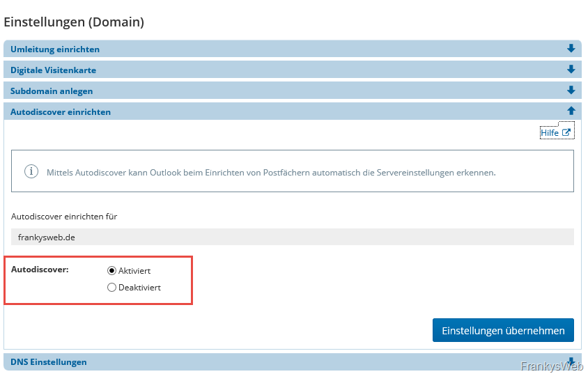
Task: Click the arrow icon on Digitale Visitenkarte
Action: (571, 70)
